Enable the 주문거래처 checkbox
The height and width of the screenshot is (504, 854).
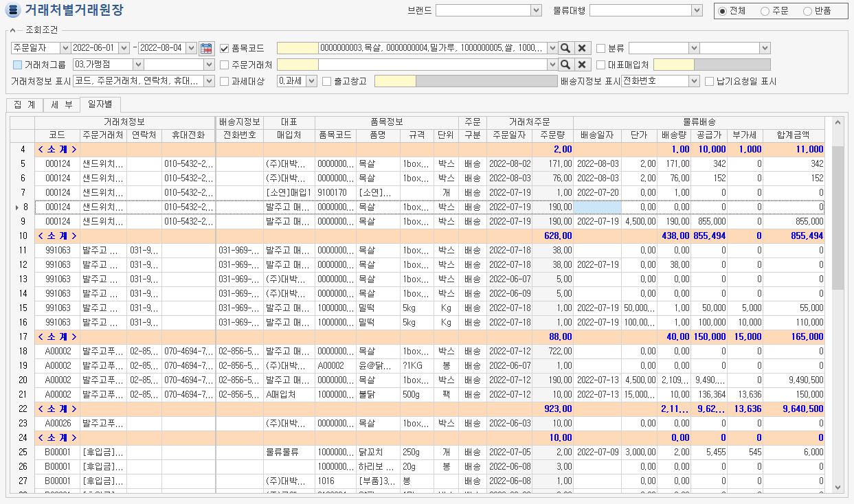tap(224, 65)
